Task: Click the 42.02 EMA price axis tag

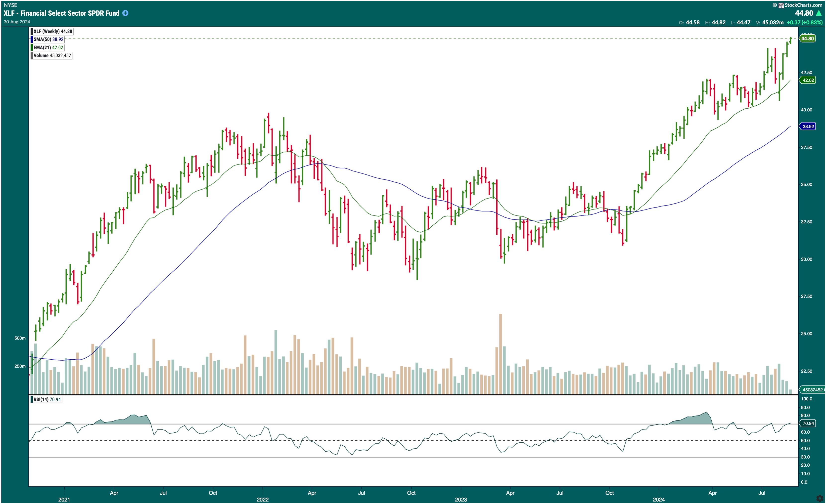Action: [808, 80]
